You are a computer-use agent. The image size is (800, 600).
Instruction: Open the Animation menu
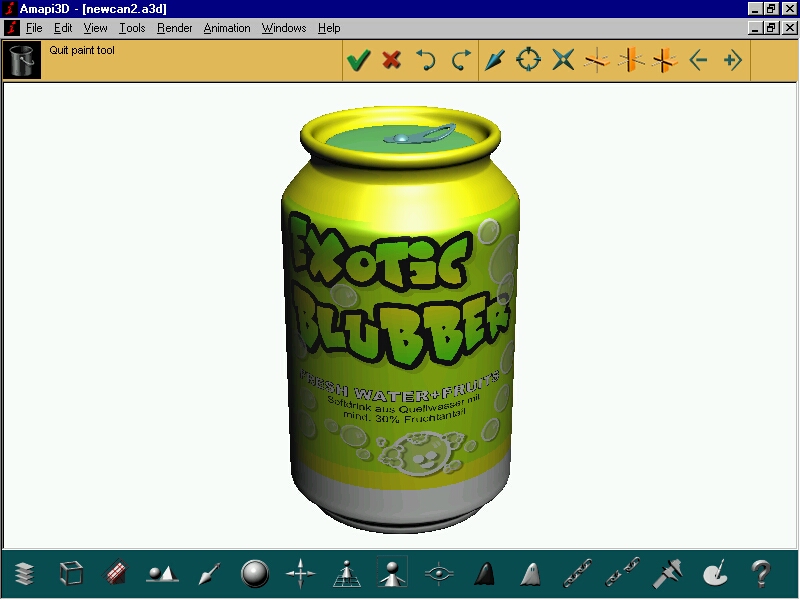coord(227,28)
